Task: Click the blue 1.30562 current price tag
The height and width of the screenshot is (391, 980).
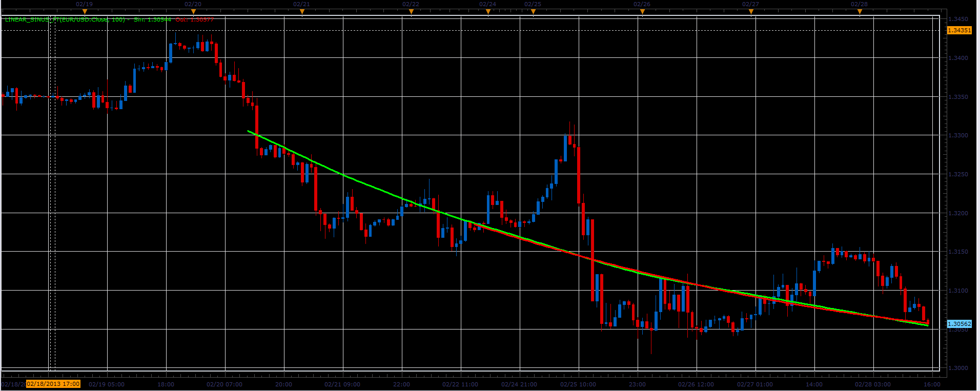Action: (x=959, y=324)
